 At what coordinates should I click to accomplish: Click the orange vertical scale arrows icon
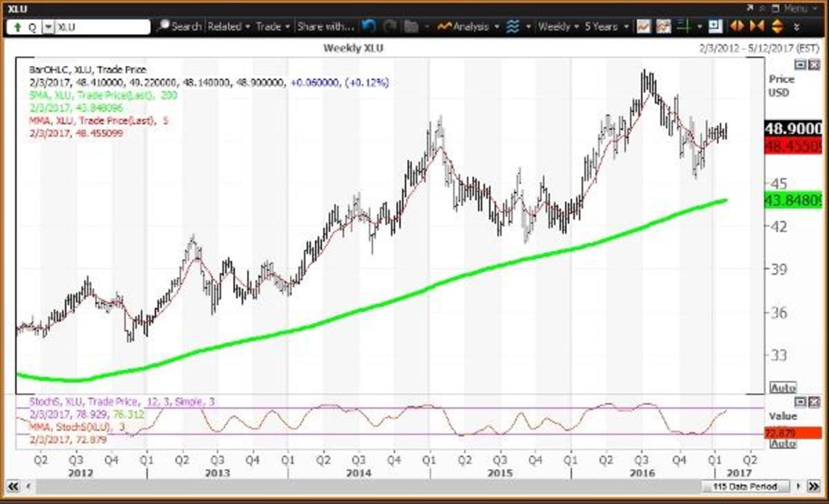pyautogui.click(x=776, y=27)
